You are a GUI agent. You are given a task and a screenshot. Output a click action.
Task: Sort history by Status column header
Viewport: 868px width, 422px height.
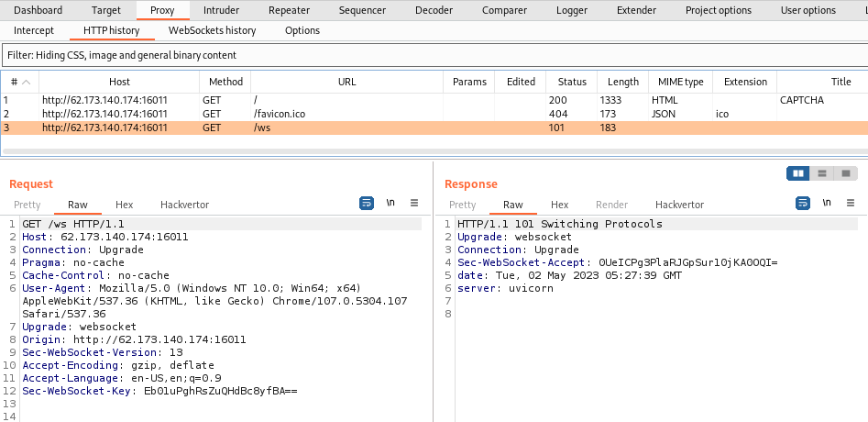point(571,82)
